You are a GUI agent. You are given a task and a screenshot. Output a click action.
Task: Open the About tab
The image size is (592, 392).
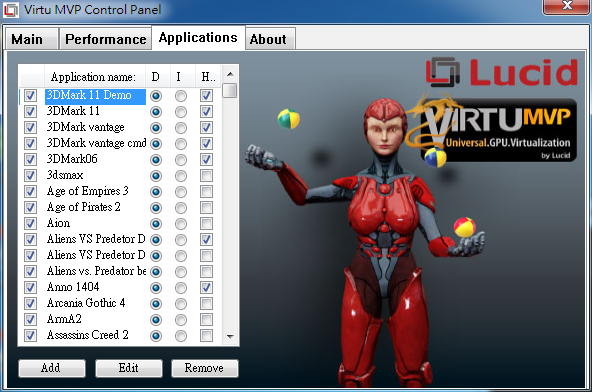268,39
